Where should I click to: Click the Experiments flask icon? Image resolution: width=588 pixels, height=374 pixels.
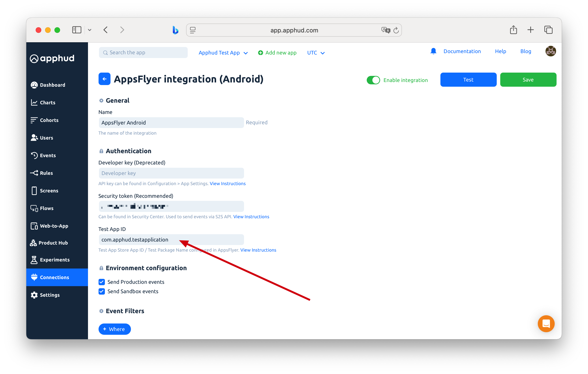coord(34,260)
